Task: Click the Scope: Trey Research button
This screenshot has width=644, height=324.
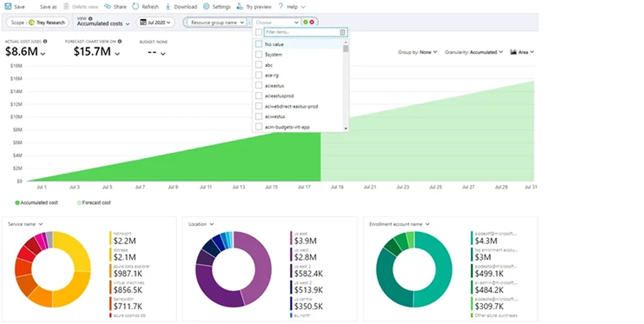Action: [37, 22]
